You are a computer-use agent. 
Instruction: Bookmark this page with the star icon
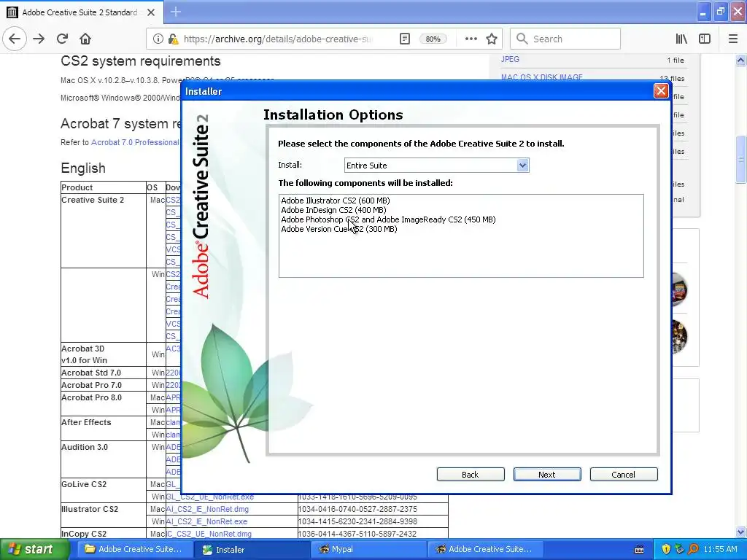tap(492, 39)
